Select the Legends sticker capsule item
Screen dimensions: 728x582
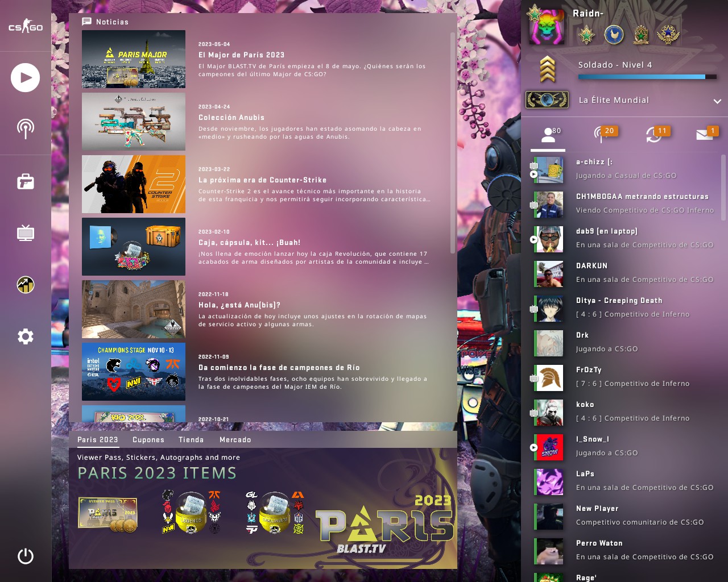191,513
